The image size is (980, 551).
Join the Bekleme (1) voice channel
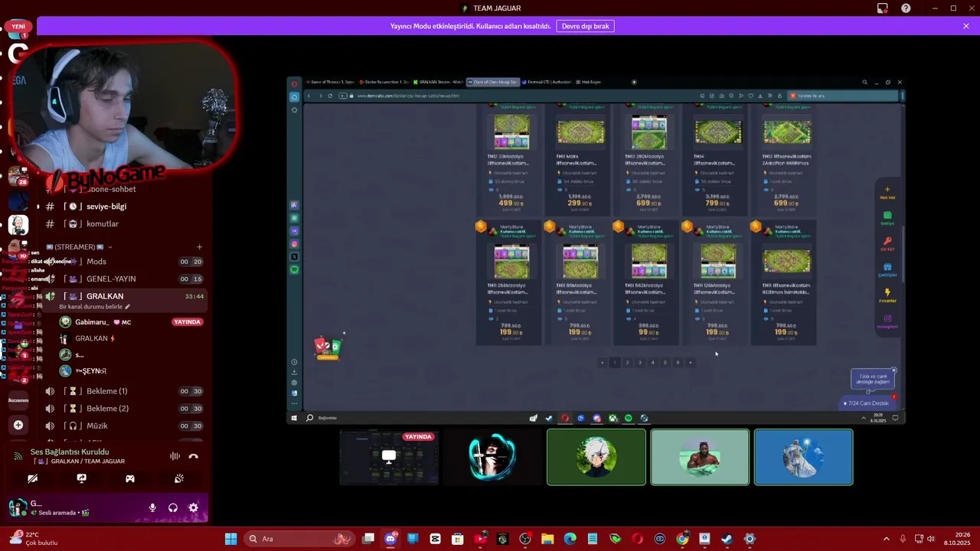tap(122, 391)
